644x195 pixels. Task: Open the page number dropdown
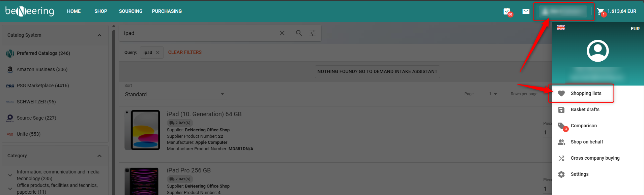tap(493, 94)
